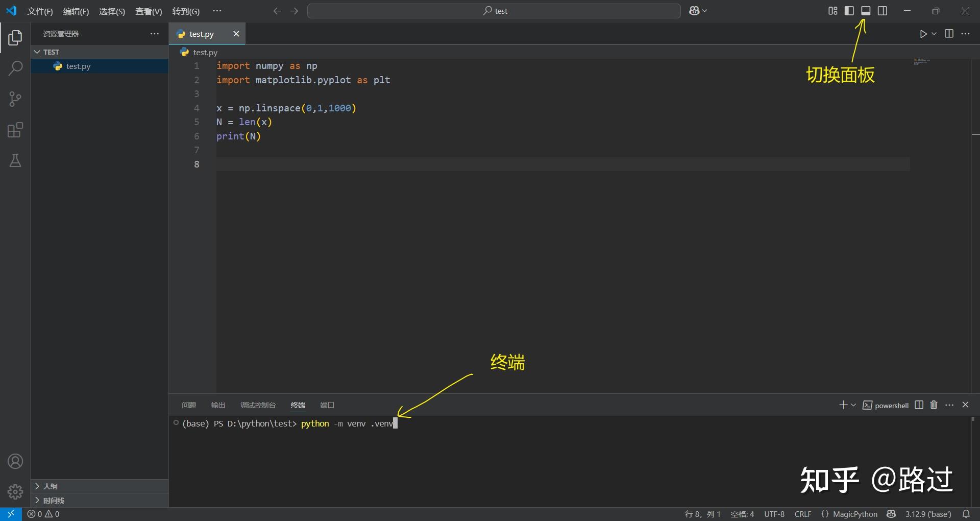Change interpreter via 3.12.9 ('base') status item
This screenshot has height=521, width=980.
pyautogui.click(x=927, y=514)
